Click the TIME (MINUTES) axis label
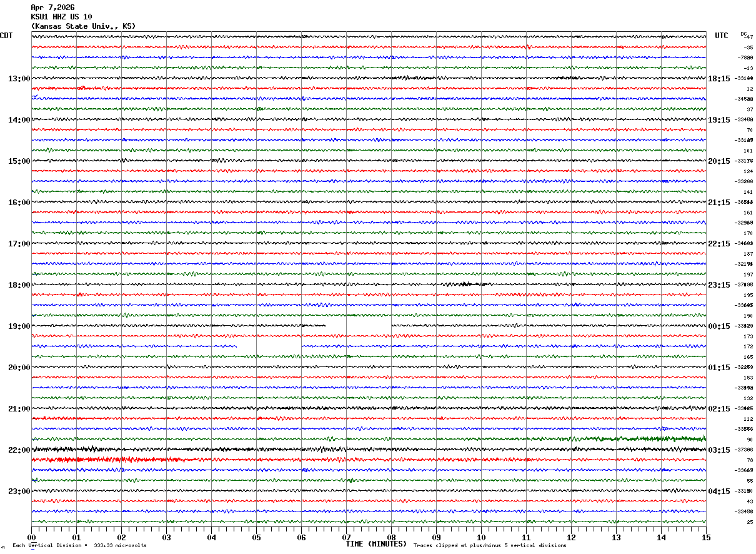 click(x=376, y=544)
